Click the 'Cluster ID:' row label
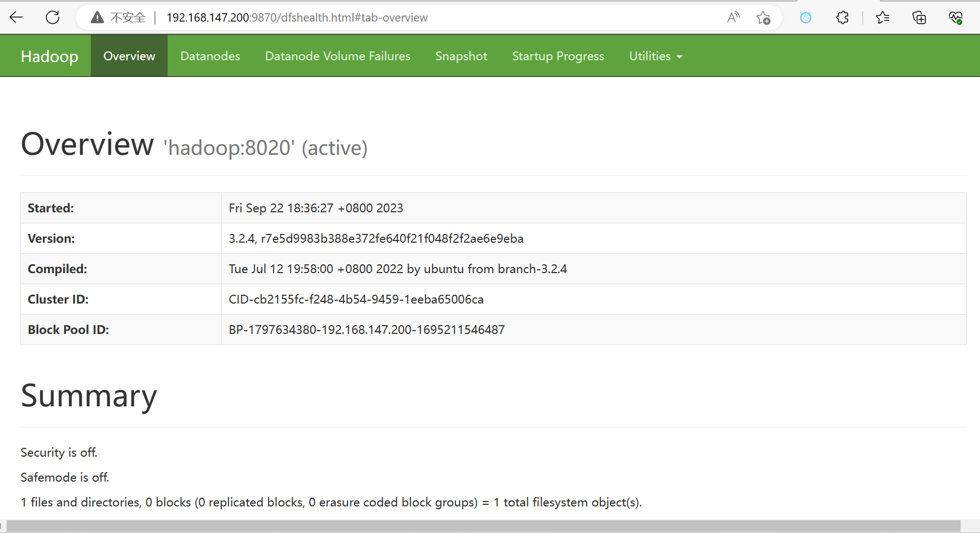The width and height of the screenshot is (980, 533). pos(58,299)
